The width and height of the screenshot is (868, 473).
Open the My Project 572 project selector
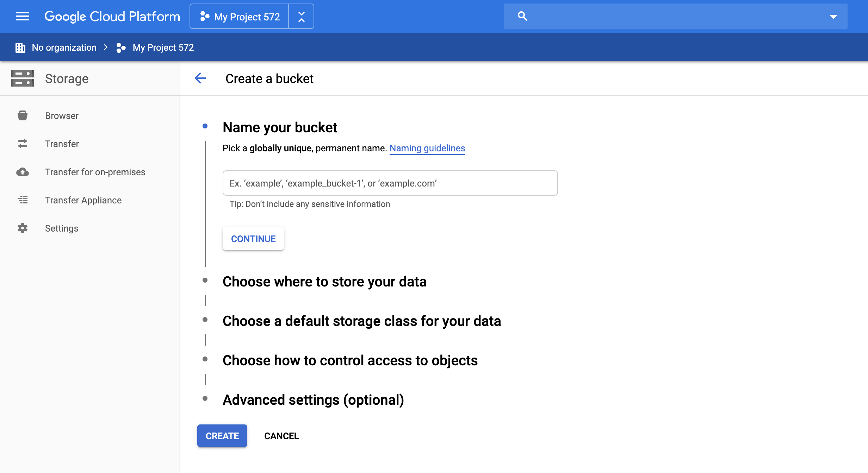240,16
